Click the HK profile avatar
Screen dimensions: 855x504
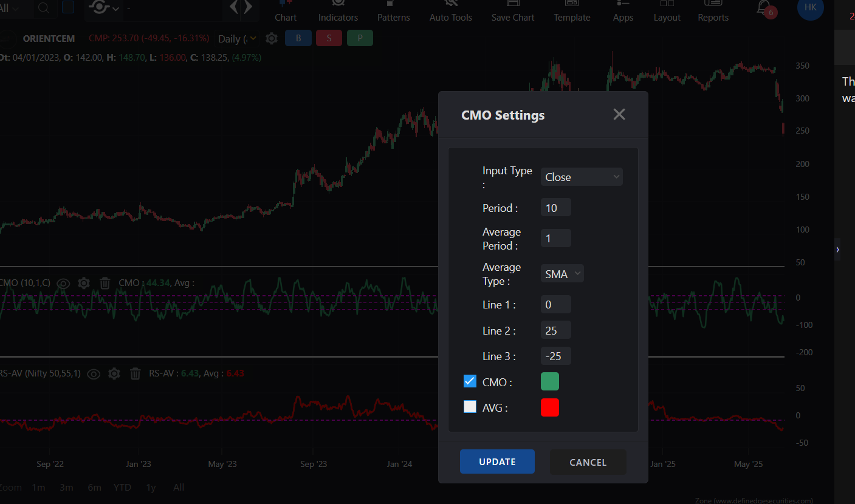(810, 7)
